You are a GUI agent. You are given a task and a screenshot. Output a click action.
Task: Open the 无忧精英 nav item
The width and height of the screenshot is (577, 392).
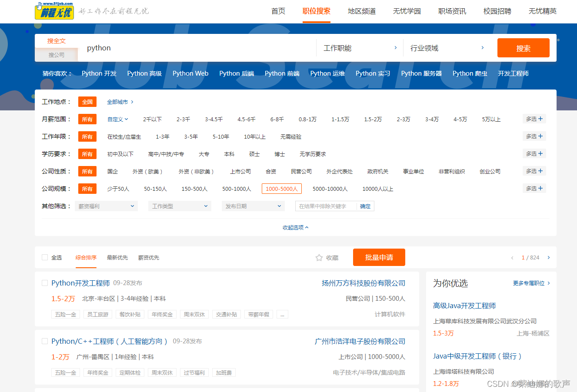pyautogui.click(x=543, y=11)
